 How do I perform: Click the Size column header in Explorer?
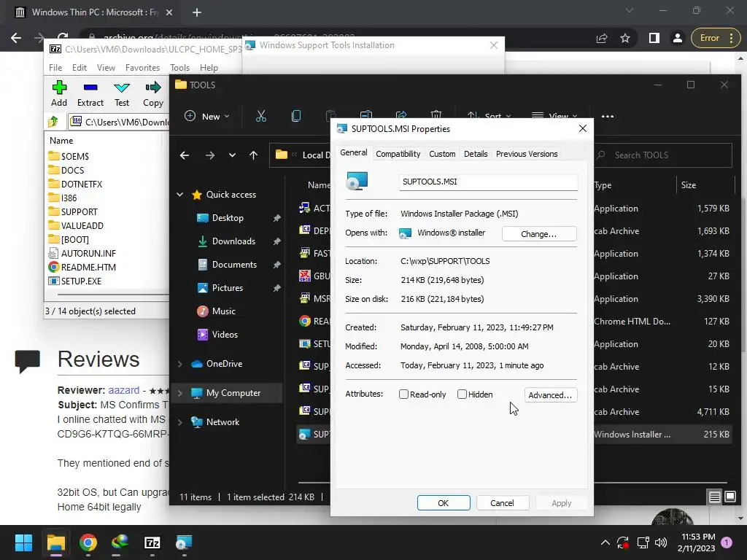[705, 185]
